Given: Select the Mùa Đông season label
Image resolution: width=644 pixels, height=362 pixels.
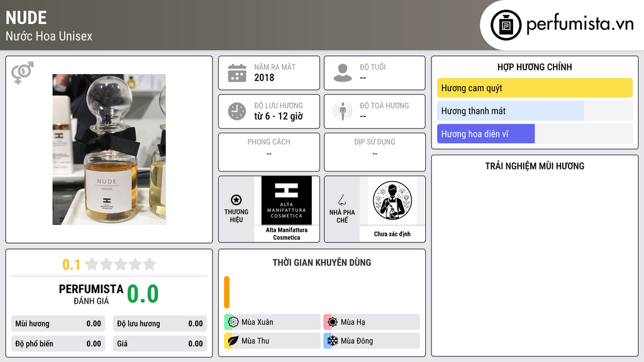Looking at the screenshot, I should pyautogui.click(x=357, y=341).
